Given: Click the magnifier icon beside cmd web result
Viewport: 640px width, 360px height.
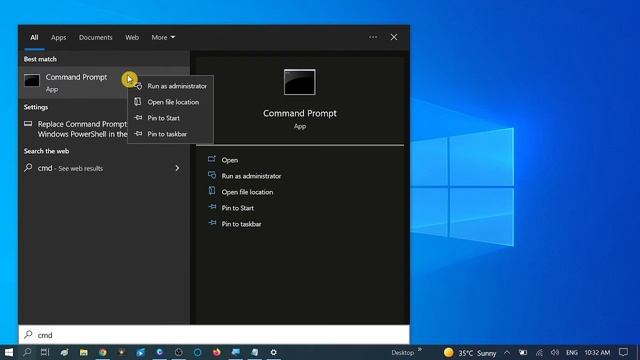Looking at the screenshot, I should pyautogui.click(x=28, y=168).
